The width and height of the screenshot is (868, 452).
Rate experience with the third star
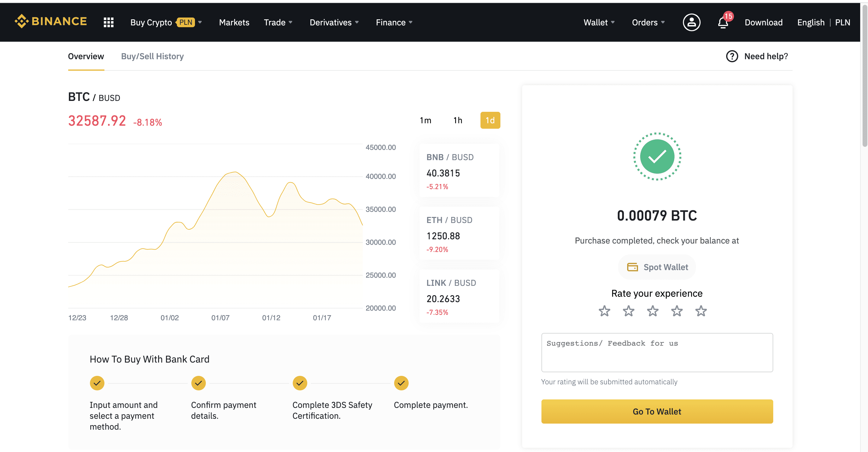click(653, 311)
